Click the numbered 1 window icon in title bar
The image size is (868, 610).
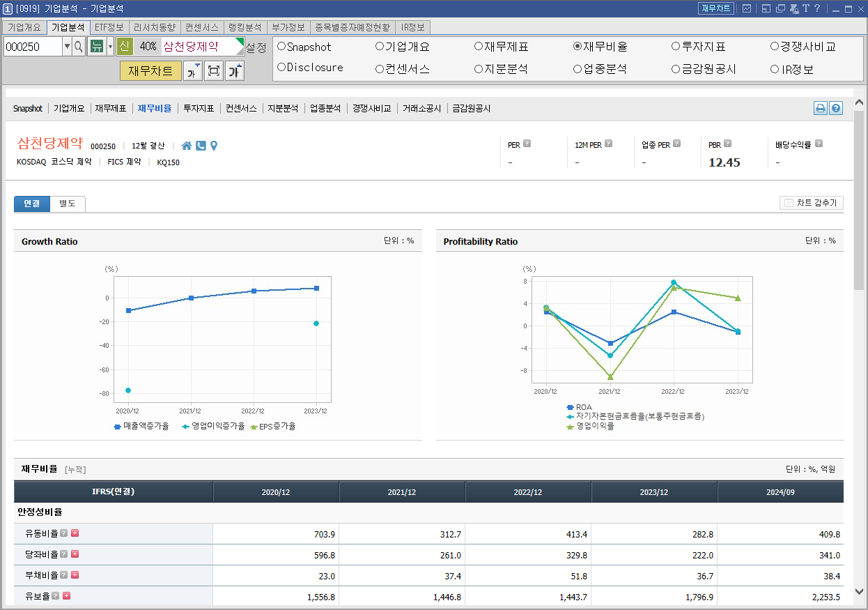8,8
